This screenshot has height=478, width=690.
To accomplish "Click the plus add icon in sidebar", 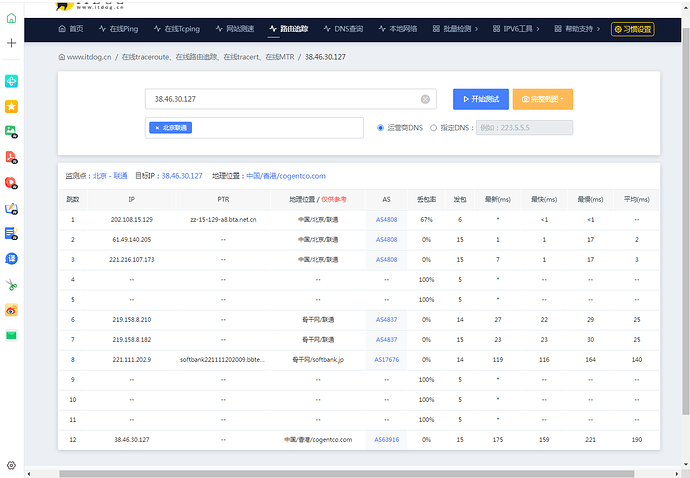I will click(x=11, y=43).
